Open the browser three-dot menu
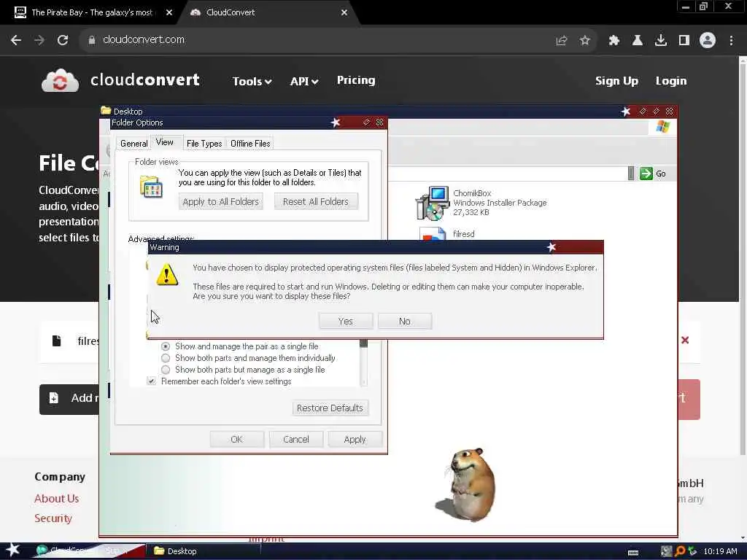This screenshot has width=747, height=560. [x=731, y=41]
